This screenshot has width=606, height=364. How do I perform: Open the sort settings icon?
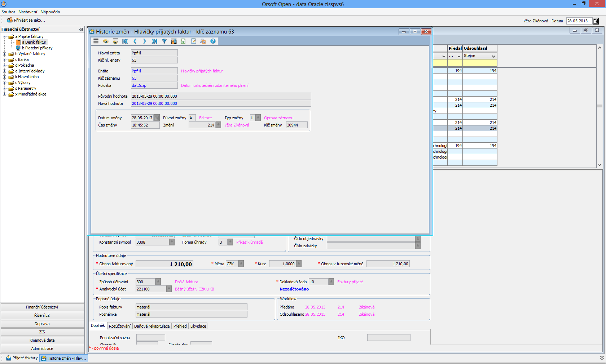[x=174, y=41]
